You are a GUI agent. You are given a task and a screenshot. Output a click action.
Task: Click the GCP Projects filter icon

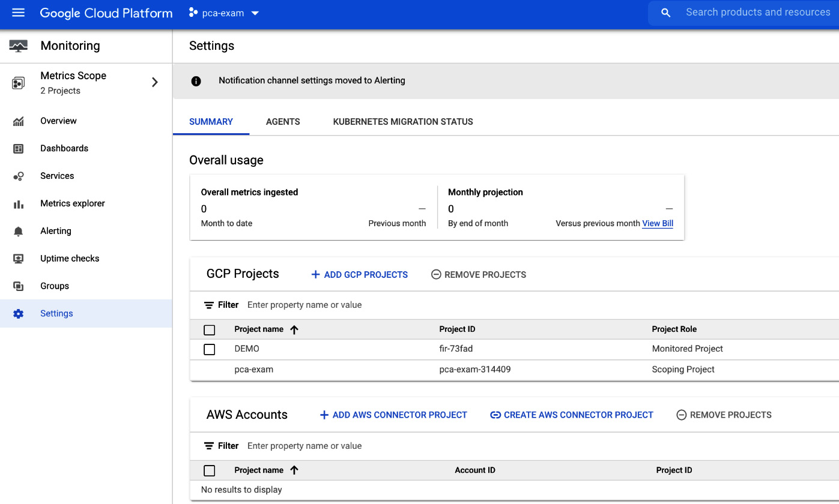(x=209, y=305)
